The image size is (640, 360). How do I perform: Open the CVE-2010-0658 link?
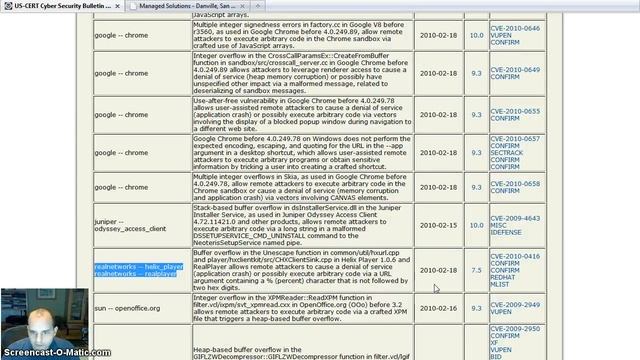pos(515,184)
